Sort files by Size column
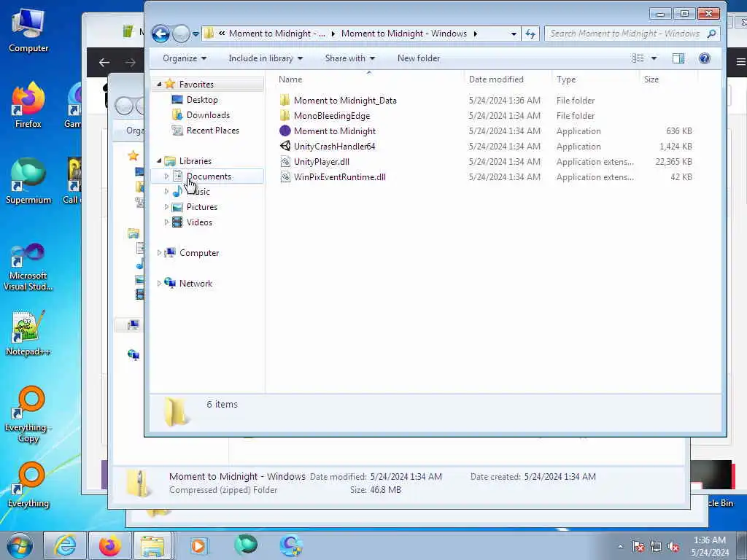 668,79
